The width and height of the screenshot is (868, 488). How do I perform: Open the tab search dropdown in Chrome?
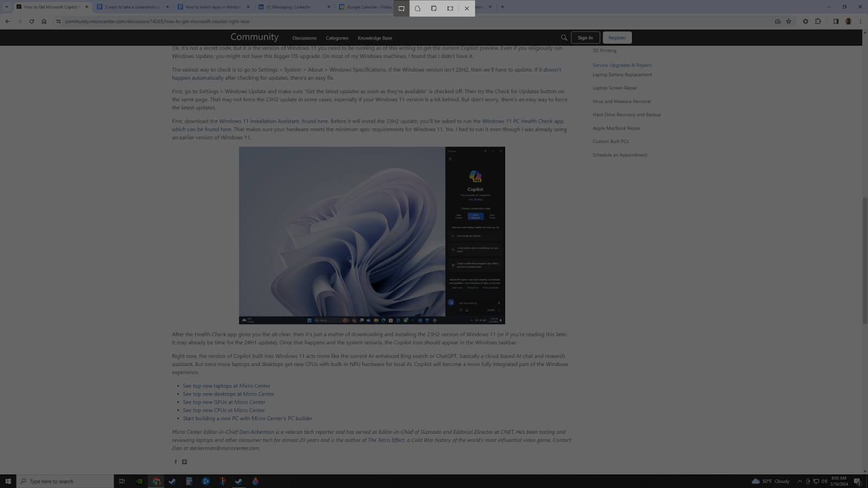point(7,7)
